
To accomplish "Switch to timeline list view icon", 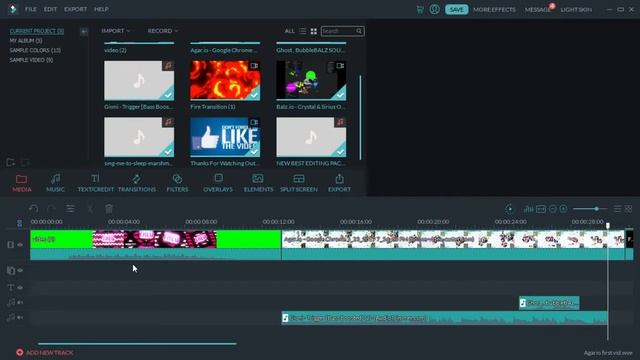I will pos(618,209).
